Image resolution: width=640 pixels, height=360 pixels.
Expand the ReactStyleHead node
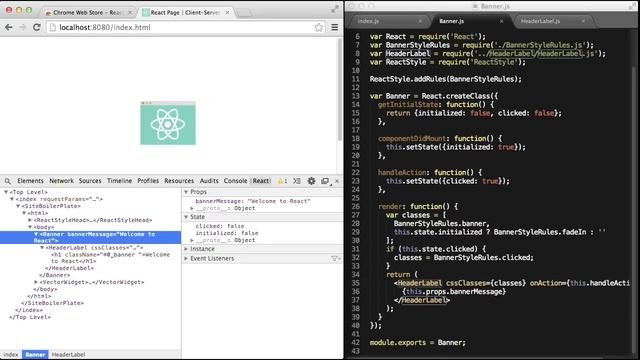pyautogui.click(x=30, y=220)
